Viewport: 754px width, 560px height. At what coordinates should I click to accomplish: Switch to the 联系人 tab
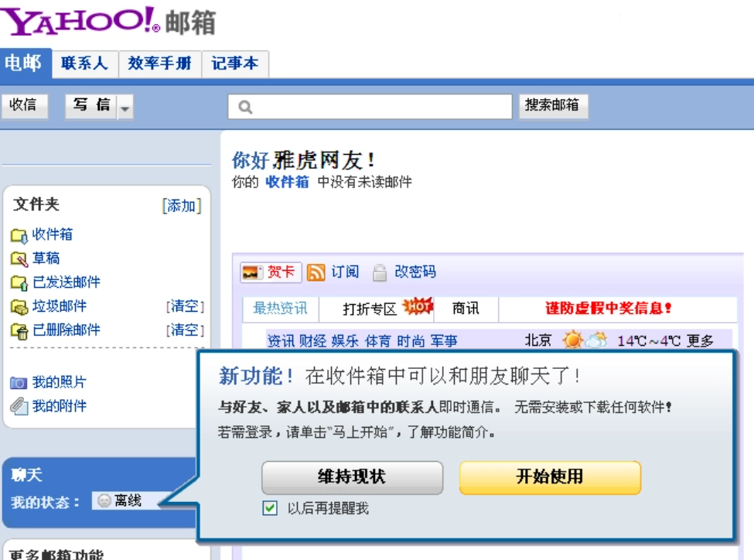(85, 63)
